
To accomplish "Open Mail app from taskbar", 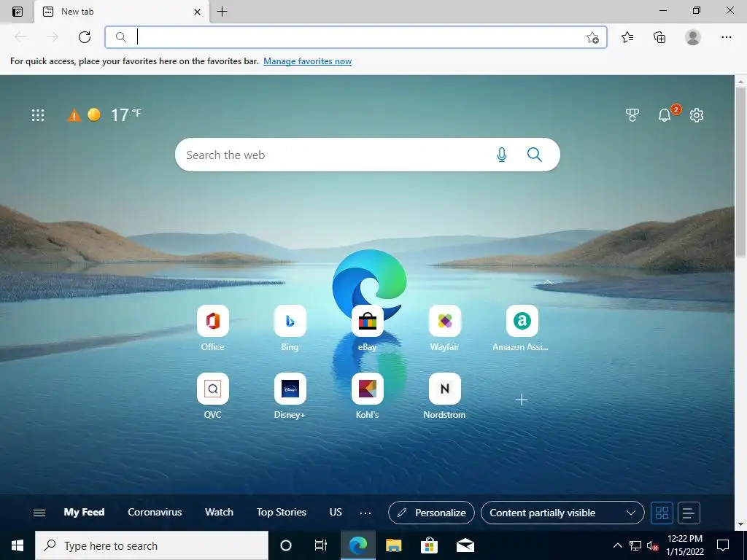I will [465, 545].
